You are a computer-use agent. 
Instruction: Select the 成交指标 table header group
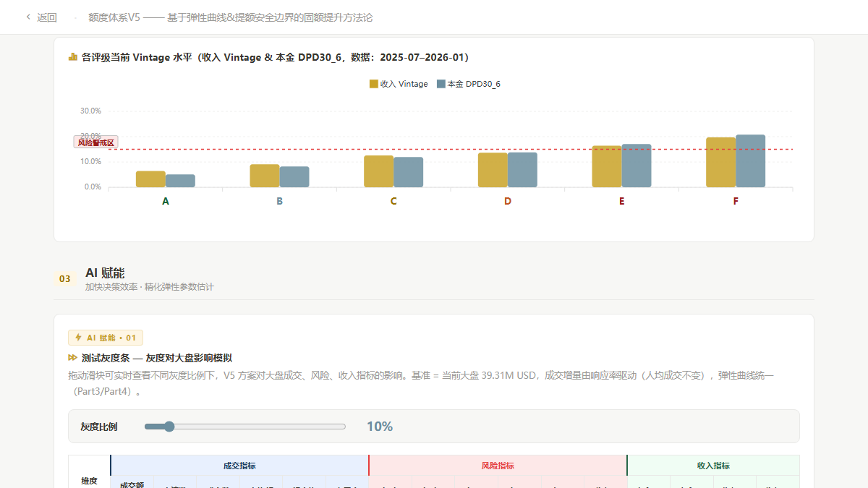coord(239,466)
